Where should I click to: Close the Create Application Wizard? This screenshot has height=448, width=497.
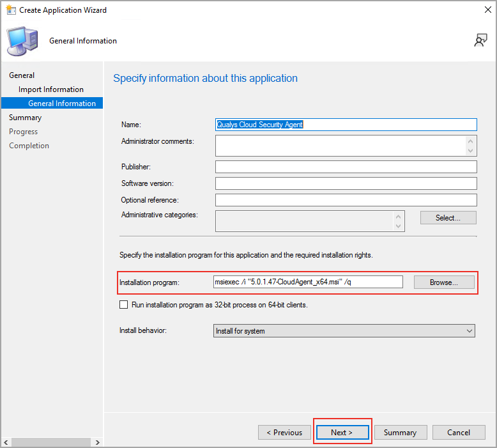coord(488,10)
